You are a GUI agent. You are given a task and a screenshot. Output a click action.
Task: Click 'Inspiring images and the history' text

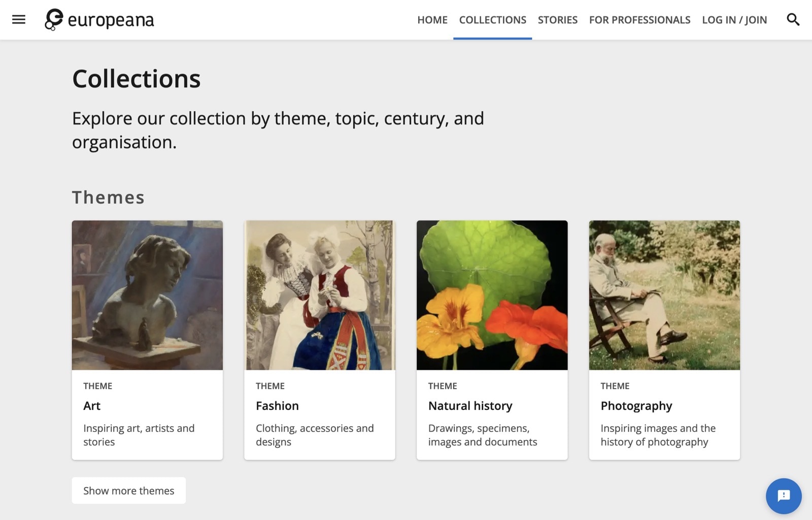tap(658, 435)
